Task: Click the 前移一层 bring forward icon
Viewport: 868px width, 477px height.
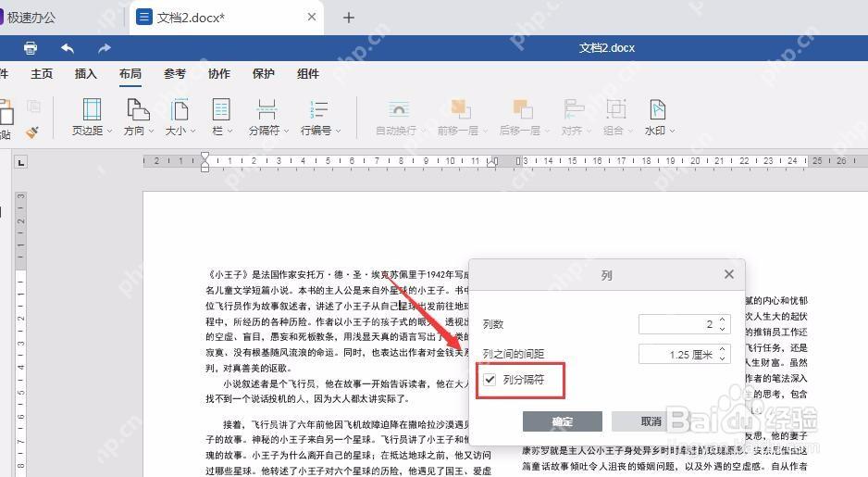Action: [x=461, y=109]
